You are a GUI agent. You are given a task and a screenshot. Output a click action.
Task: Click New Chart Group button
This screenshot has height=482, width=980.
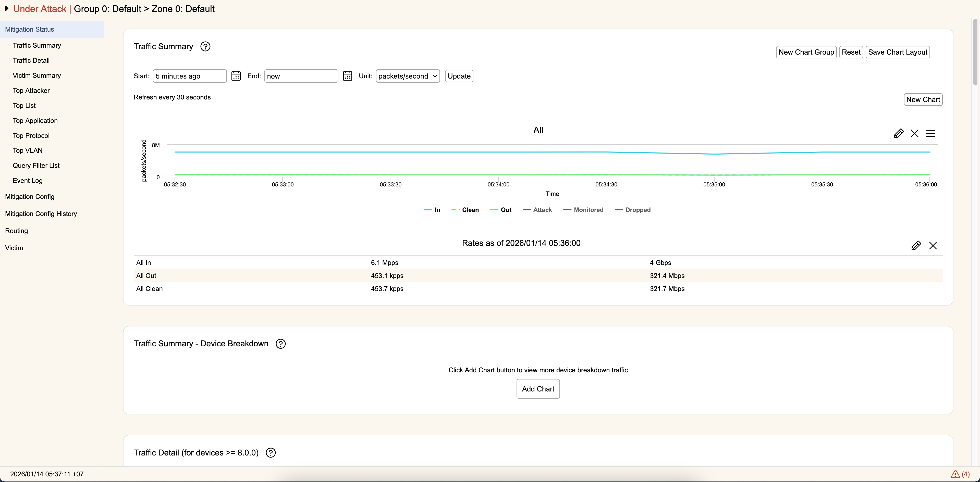click(806, 52)
